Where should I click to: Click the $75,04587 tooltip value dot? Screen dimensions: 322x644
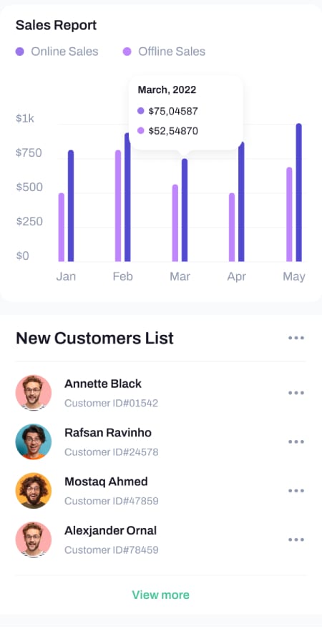141,111
